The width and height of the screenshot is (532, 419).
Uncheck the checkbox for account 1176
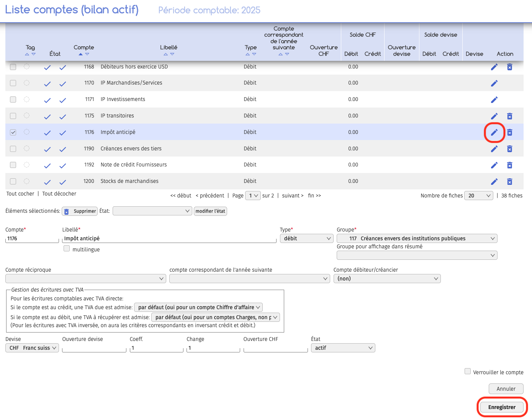(13, 132)
